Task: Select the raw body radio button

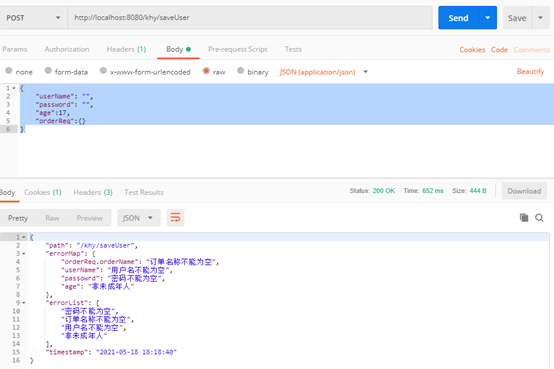Action: click(206, 71)
